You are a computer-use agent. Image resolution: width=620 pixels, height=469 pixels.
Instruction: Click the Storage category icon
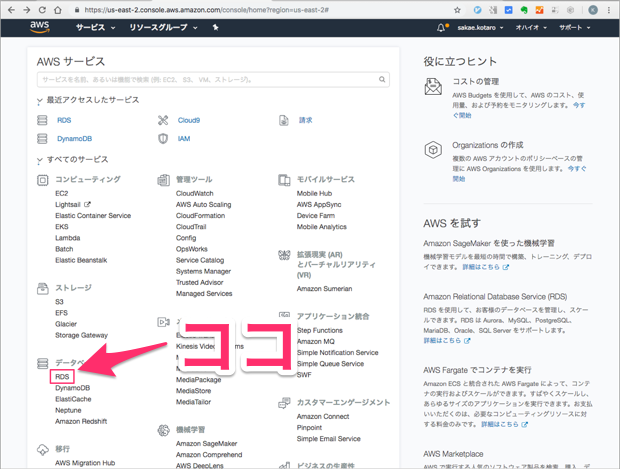coord(42,289)
